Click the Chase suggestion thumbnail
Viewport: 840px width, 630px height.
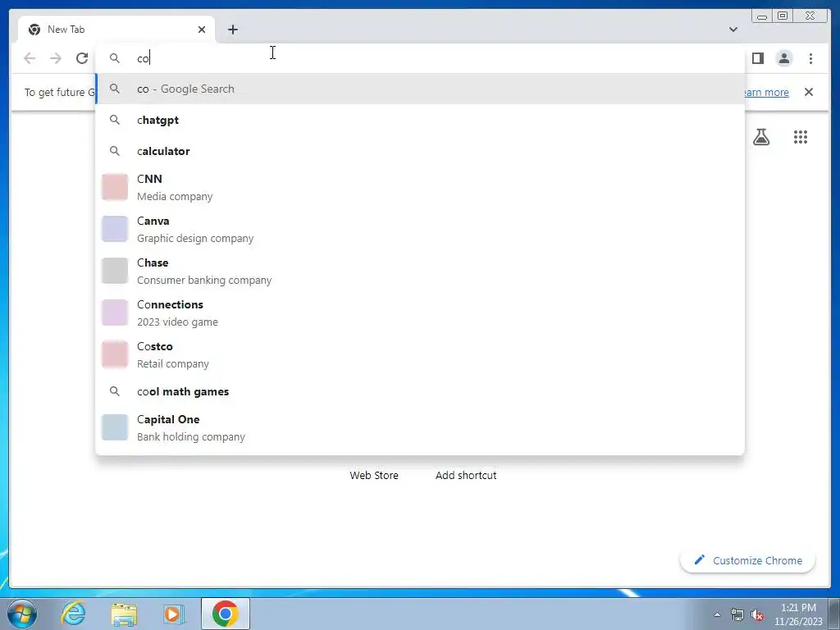115,271
